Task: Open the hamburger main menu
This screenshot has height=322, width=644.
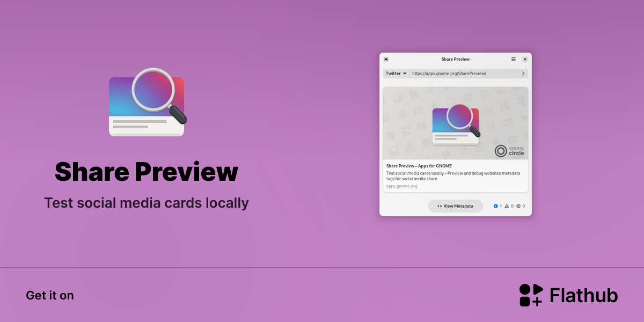Action: (514, 59)
